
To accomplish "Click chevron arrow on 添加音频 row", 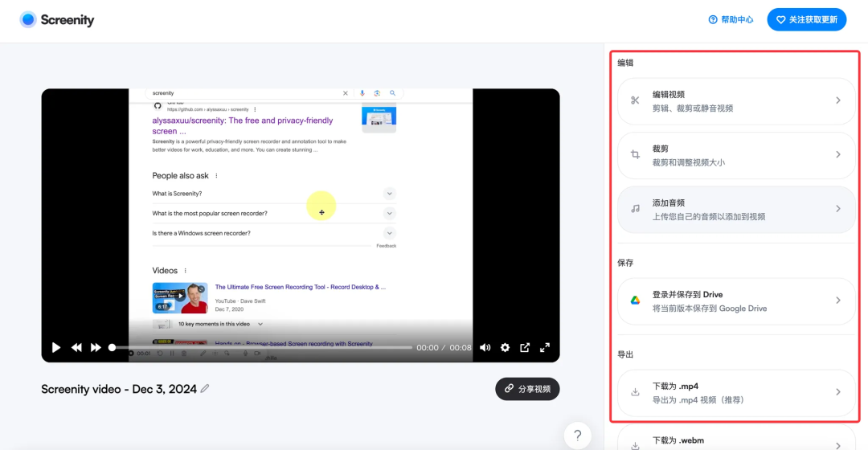I will tap(838, 209).
